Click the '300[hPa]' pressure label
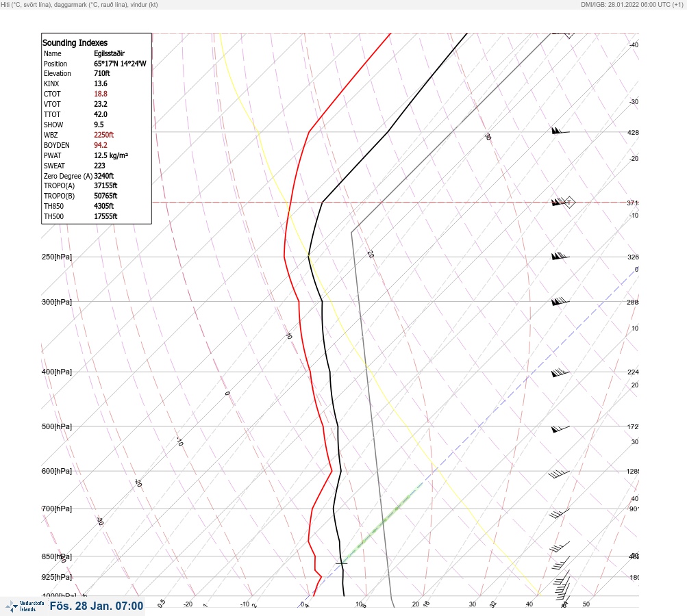687x616 pixels. 57,302
